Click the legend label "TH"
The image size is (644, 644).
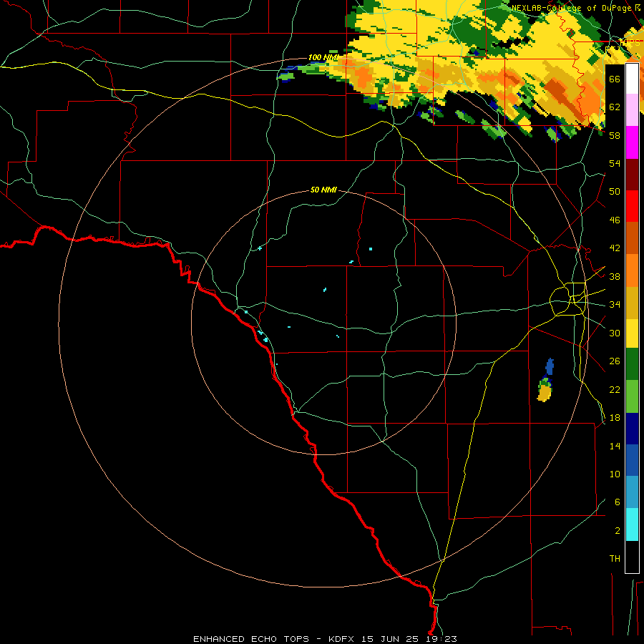[615, 558]
